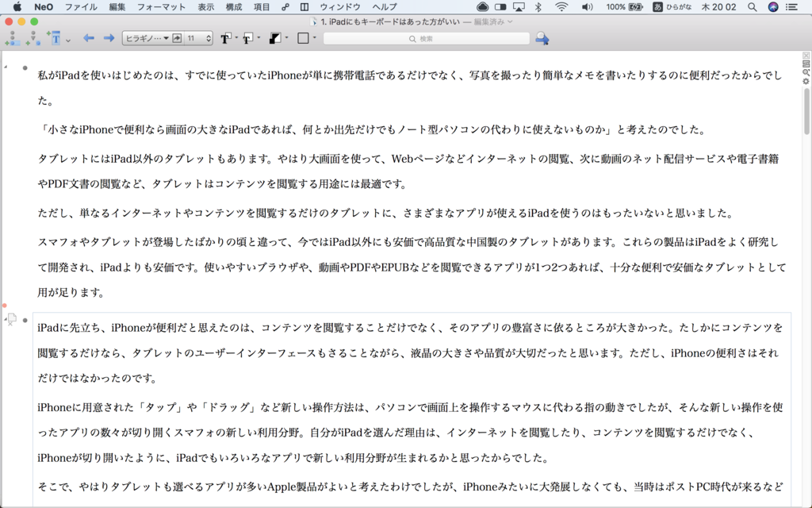Close the side panel with the X icon

click(806, 56)
